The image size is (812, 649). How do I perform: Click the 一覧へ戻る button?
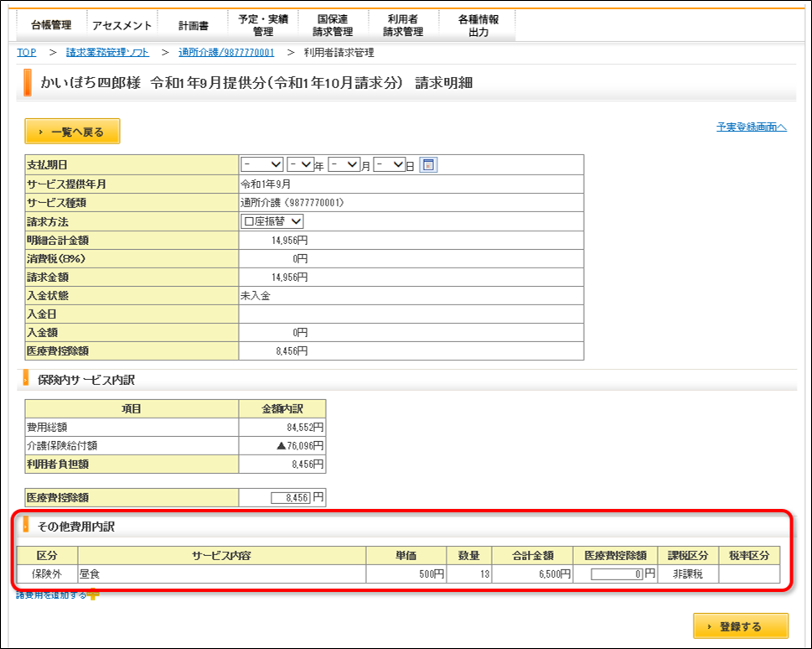(x=73, y=132)
